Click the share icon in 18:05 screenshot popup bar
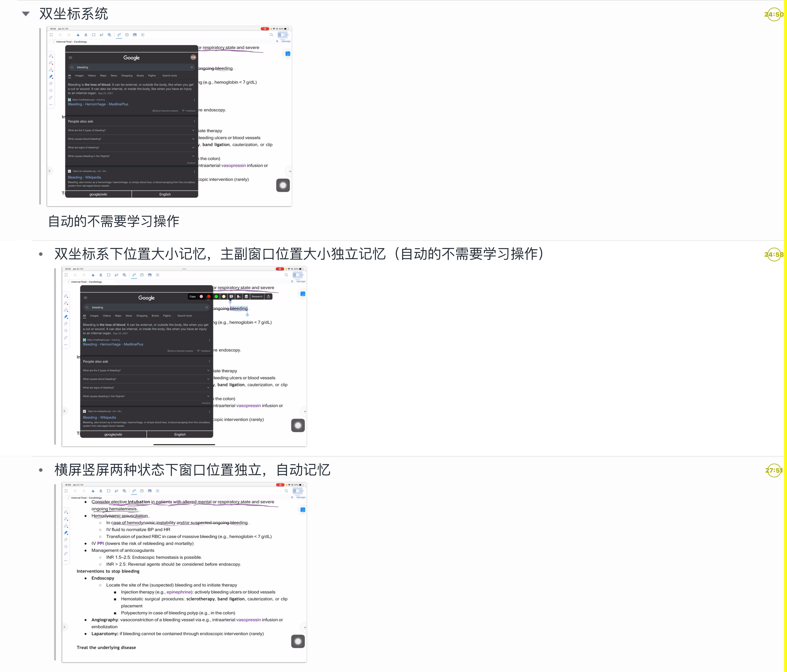Image resolution: width=787 pixels, height=672 pixels. click(269, 297)
